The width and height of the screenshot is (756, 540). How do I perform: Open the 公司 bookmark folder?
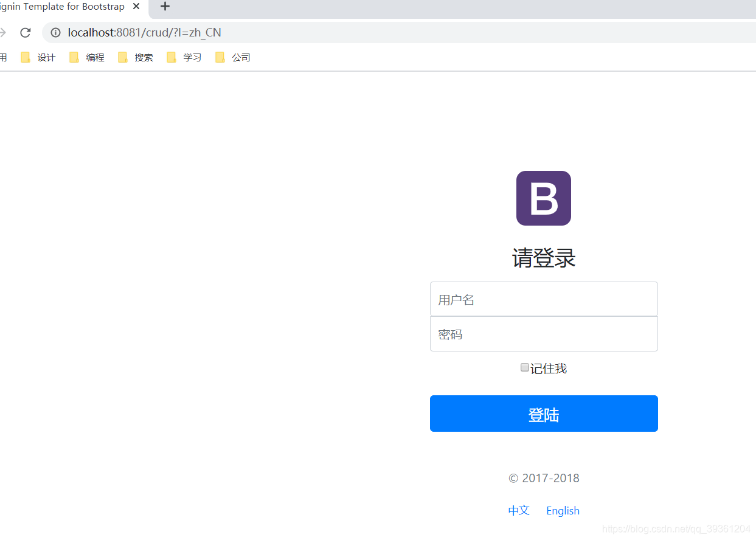233,58
